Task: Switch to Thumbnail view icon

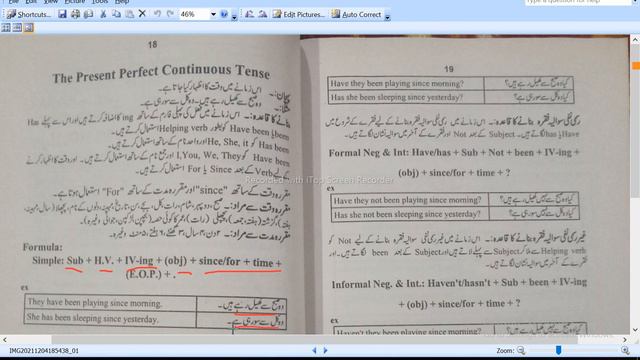Action: coord(6,28)
